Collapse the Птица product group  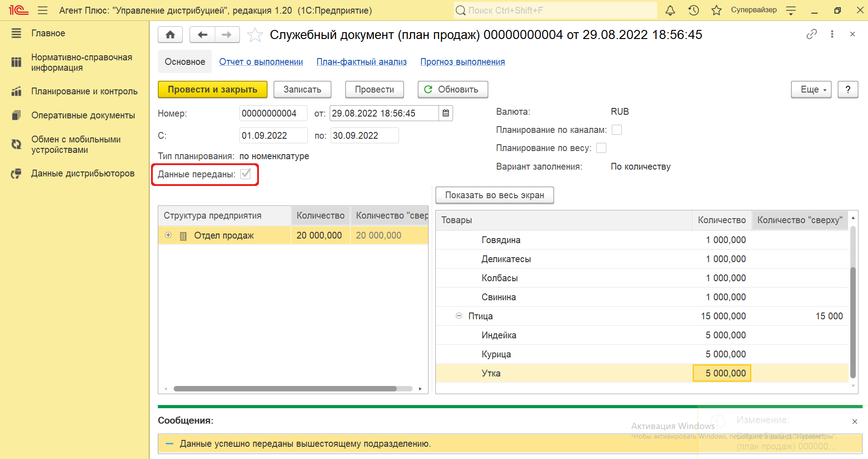(x=459, y=316)
